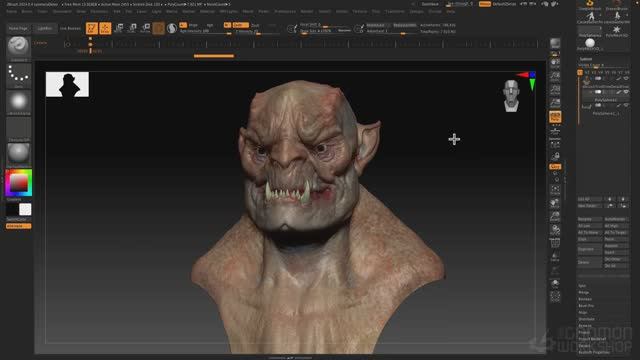Click the L.Sym local symmetry icon
Screen dimensions: 640x360
555,144
